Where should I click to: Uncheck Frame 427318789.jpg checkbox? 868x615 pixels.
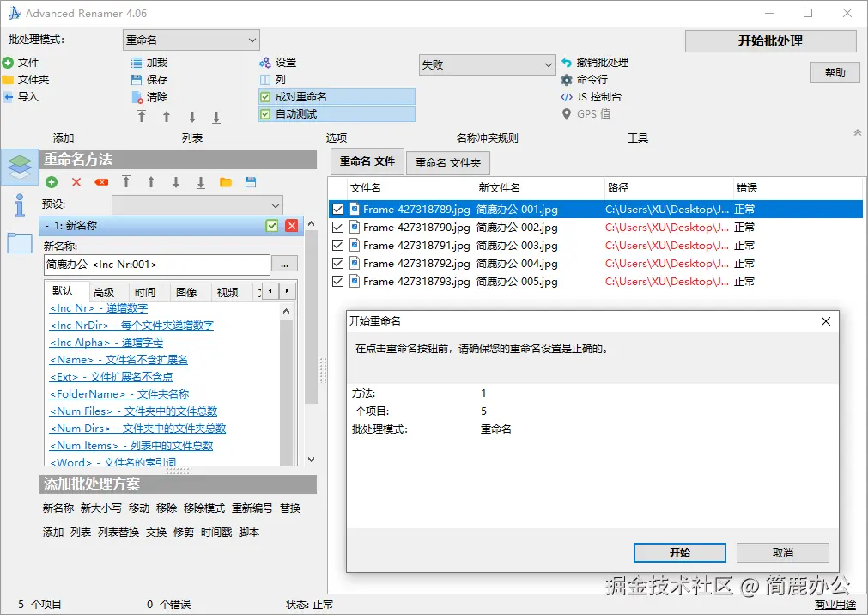(x=337, y=210)
